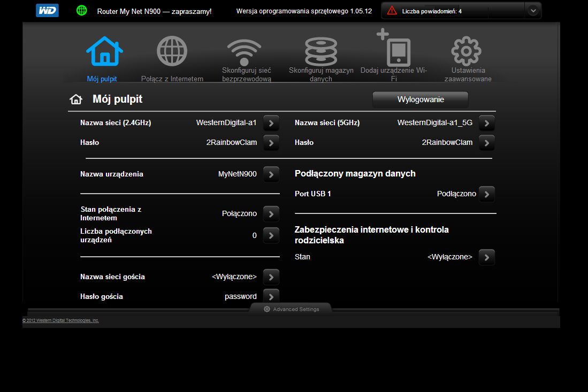Click Zabezpieczenia internetowe i kontrola rodzicielska heading

click(x=372, y=235)
